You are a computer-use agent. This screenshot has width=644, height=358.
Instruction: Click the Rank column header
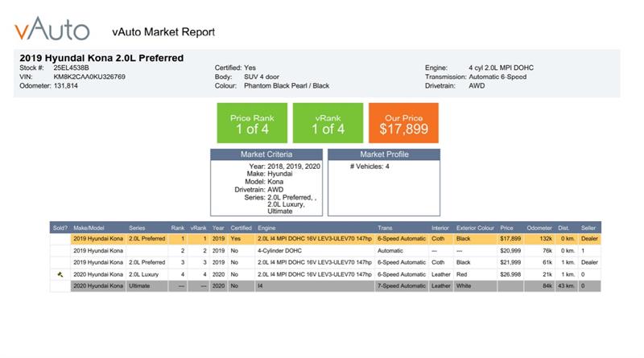(x=178, y=228)
